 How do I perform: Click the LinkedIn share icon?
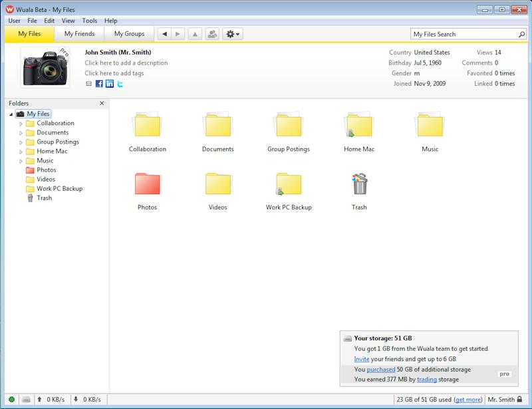[x=110, y=84]
